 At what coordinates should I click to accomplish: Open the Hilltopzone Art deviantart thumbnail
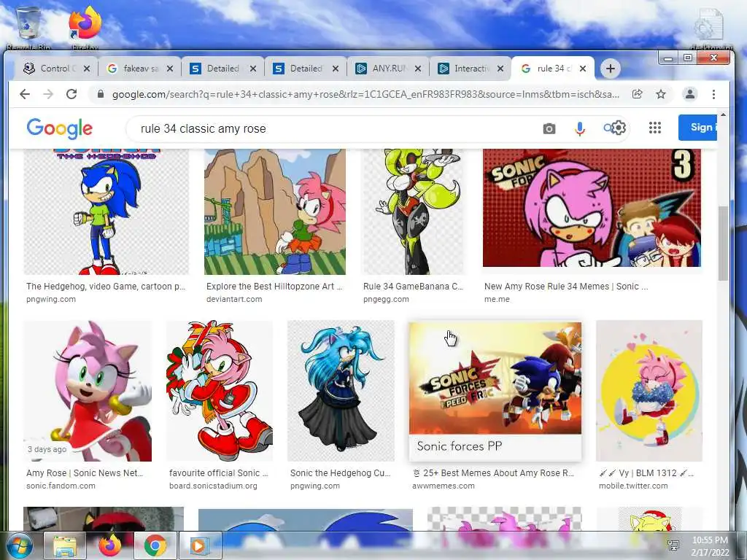tap(275, 212)
